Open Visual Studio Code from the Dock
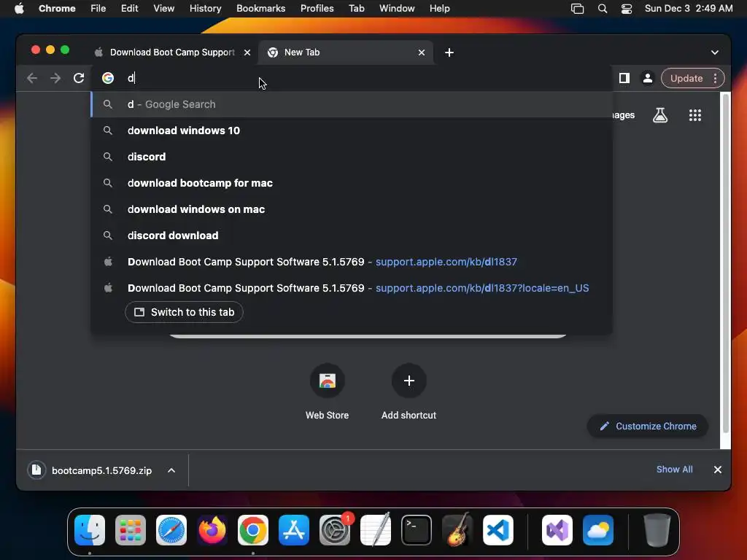 click(x=498, y=530)
